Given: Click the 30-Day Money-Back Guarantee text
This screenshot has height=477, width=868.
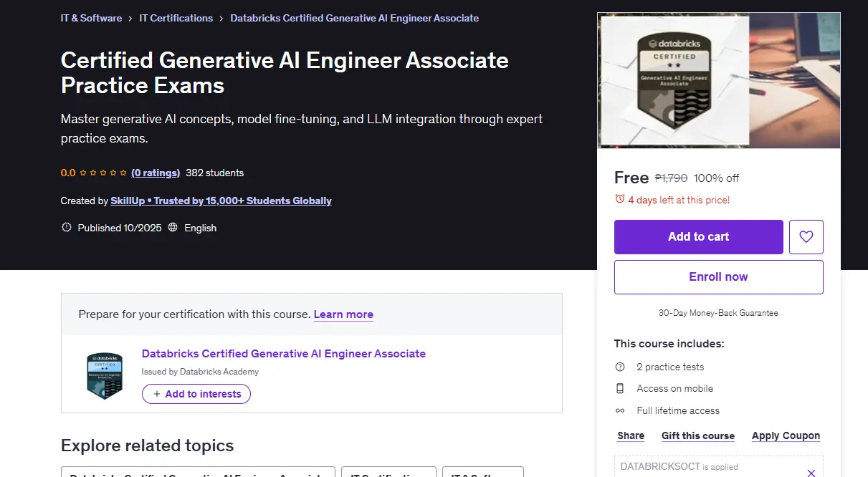Looking at the screenshot, I should pos(718,313).
